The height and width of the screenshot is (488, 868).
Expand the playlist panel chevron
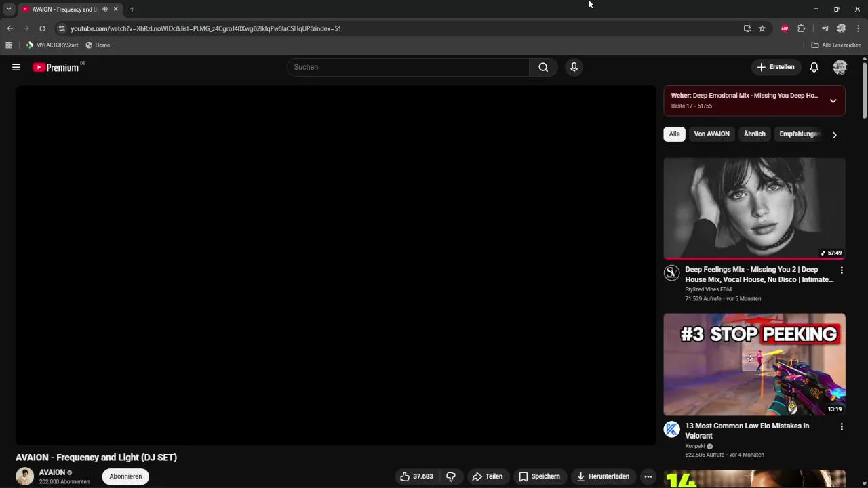(833, 101)
